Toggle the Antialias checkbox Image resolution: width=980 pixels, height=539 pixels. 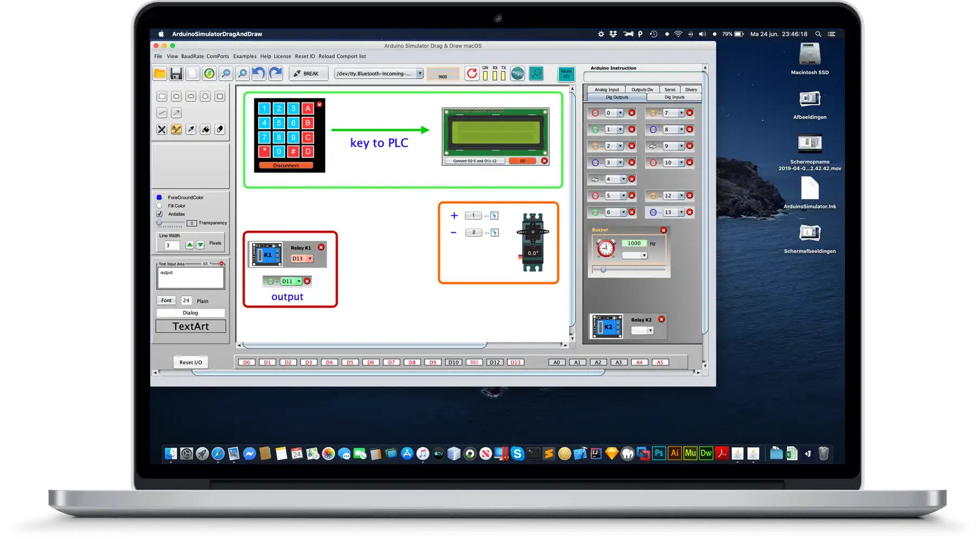point(159,214)
